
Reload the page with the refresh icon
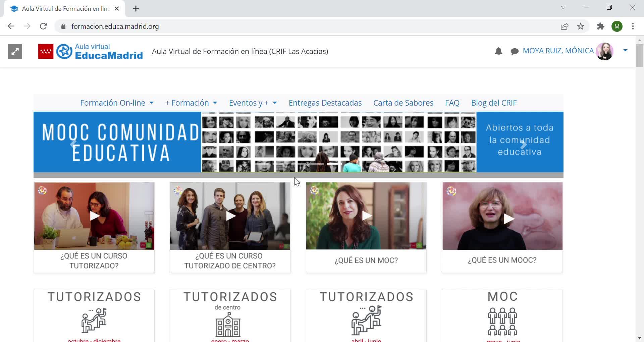click(x=43, y=26)
